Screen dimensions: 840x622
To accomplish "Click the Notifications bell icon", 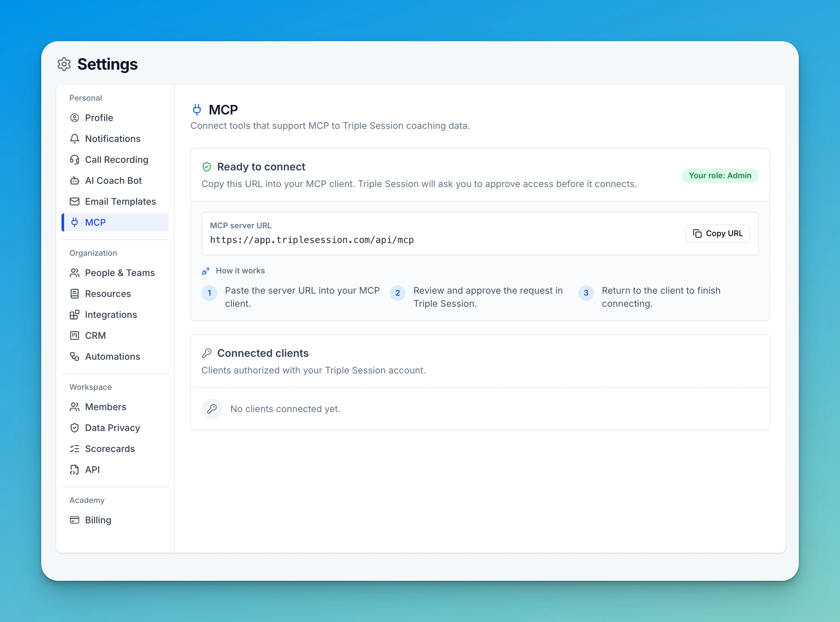I will (75, 139).
